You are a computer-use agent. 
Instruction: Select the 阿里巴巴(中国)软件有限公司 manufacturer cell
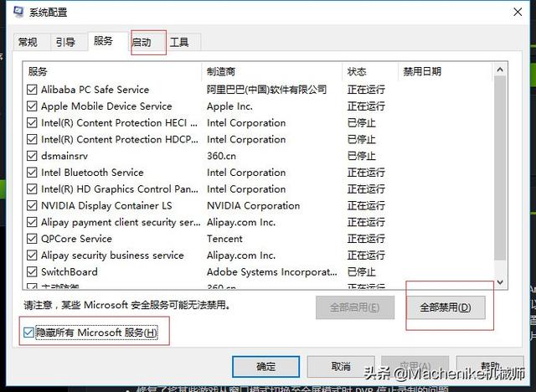(266, 90)
